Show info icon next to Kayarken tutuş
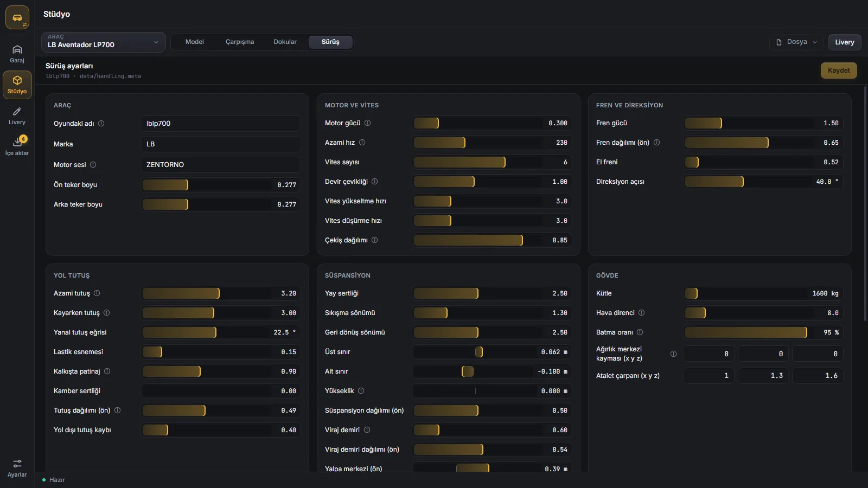This screenshot has width=868, height=488. [106, 313]
